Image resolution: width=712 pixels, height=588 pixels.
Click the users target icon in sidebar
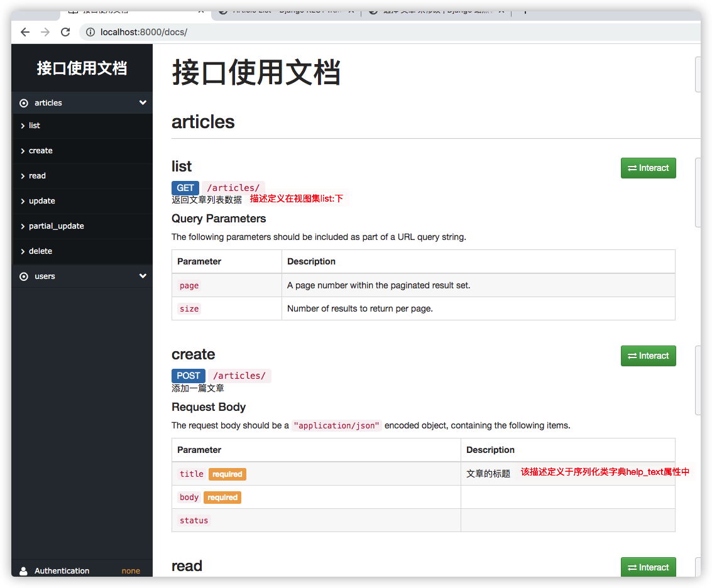pyautogui.click(x=24, y=276)
